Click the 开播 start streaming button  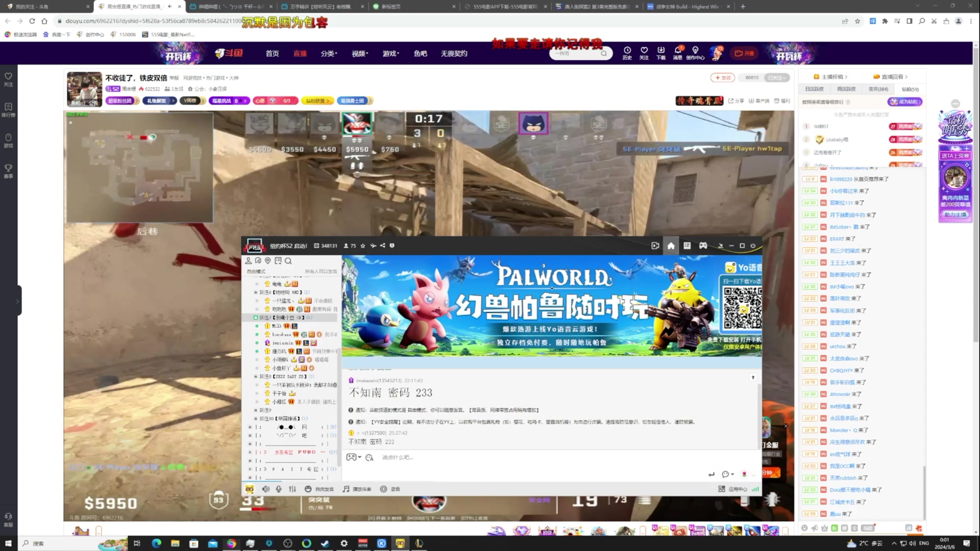click(x=744, y=53)
